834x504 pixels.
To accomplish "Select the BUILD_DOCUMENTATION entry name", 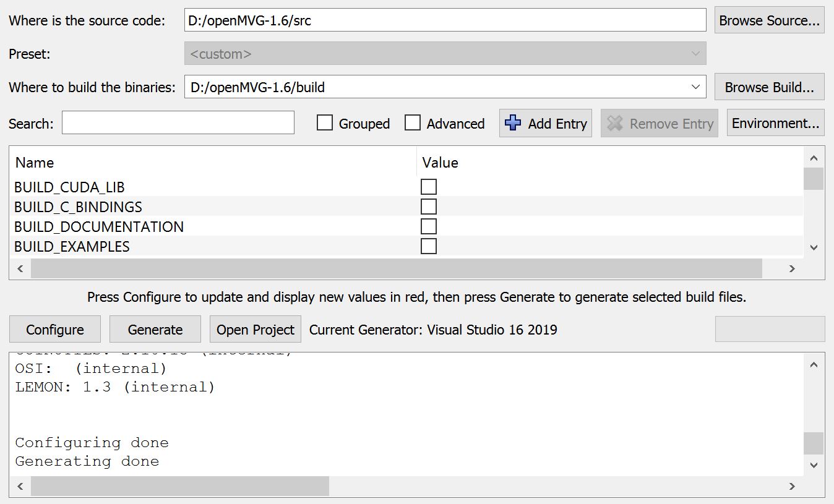I will point(99,227).
